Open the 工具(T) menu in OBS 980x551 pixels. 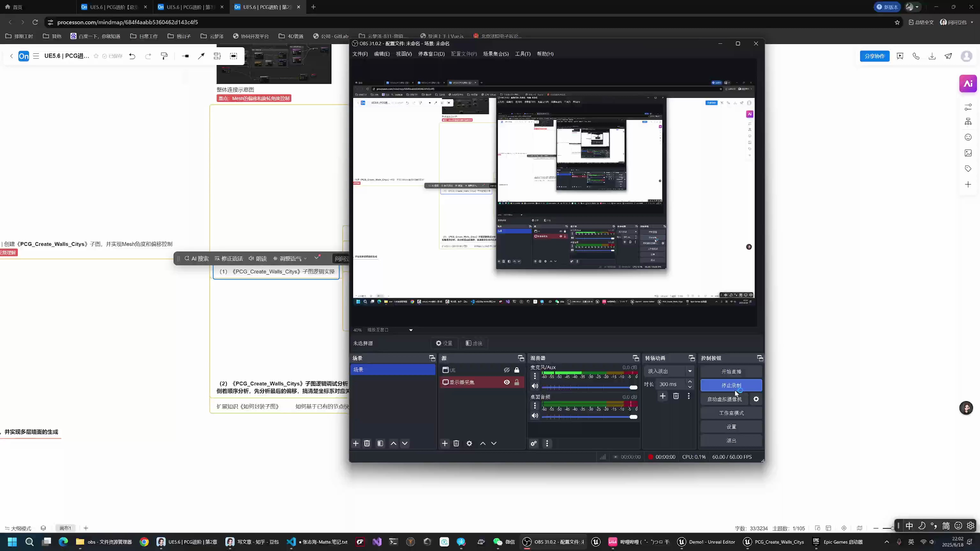pyautogui.click(x=522, y=54)
